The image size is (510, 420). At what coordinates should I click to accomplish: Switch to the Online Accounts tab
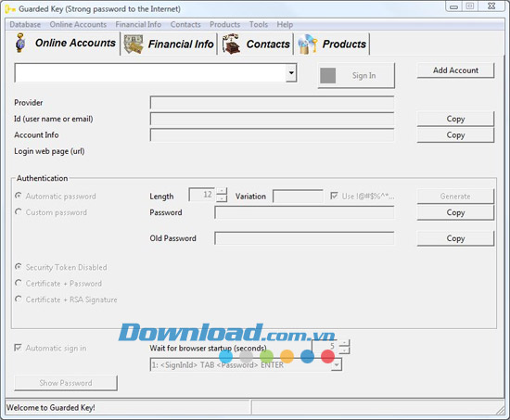click(63, 43)
